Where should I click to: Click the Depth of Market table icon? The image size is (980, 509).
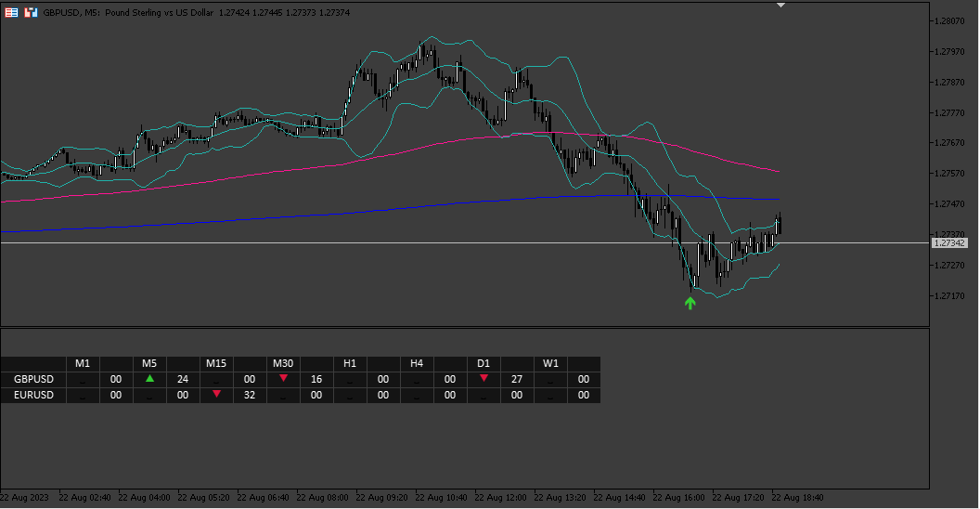click(12, 12)
